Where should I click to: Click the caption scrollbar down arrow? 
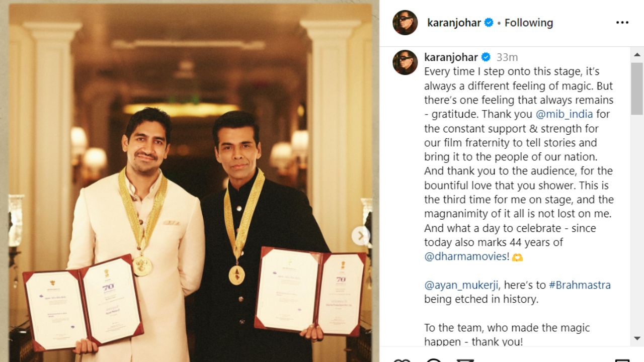click(637, 338)
